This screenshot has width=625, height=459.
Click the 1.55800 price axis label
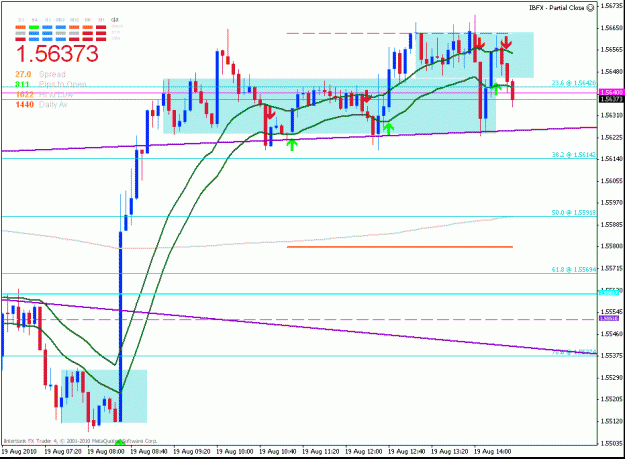[612, 246]
